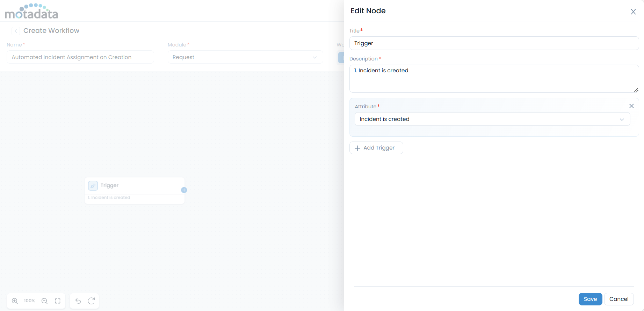The width and height of the screenshot is (644, 311).
Task: Click the plus connector on Trigger node
Action: coord(184,190)
